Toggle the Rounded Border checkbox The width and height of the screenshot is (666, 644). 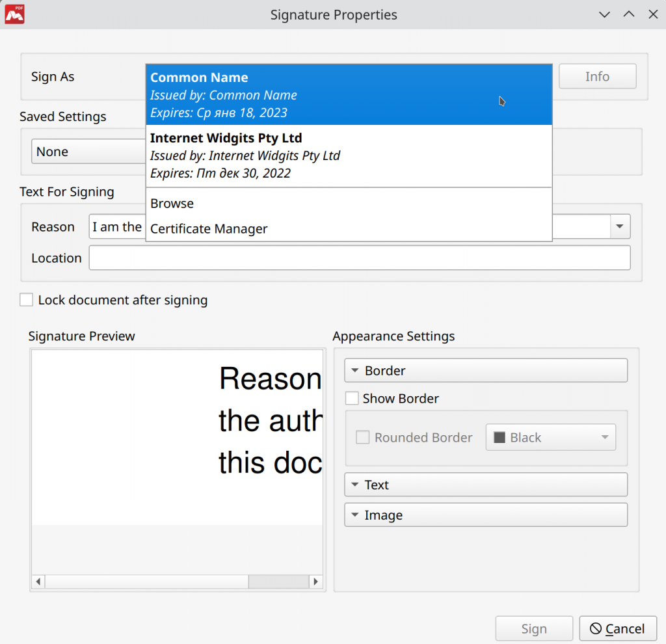362,437
